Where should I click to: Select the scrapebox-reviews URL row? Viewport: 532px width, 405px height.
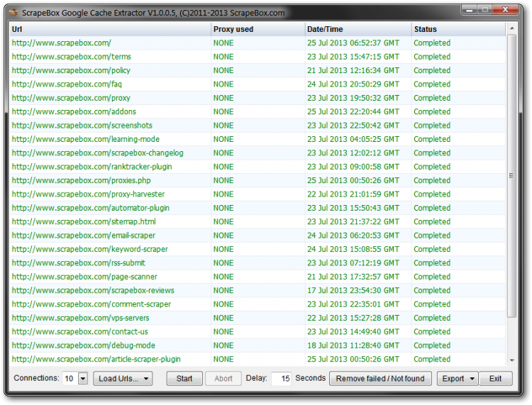click(257, 290)
